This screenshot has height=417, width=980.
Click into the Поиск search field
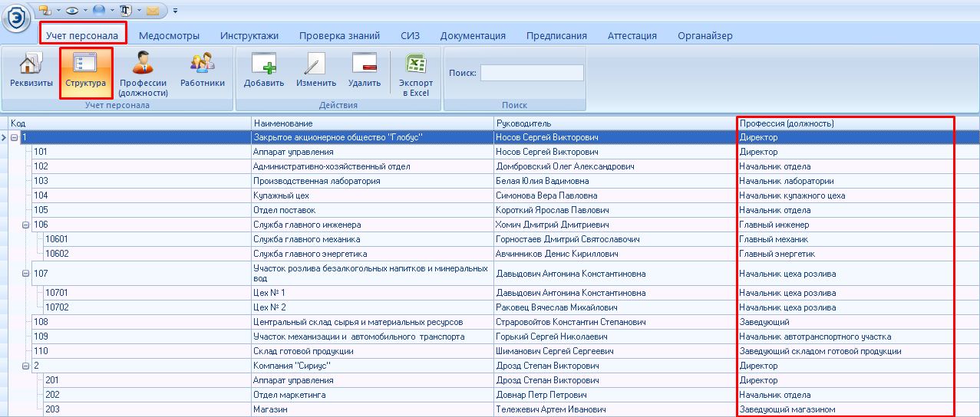[532, 73]
